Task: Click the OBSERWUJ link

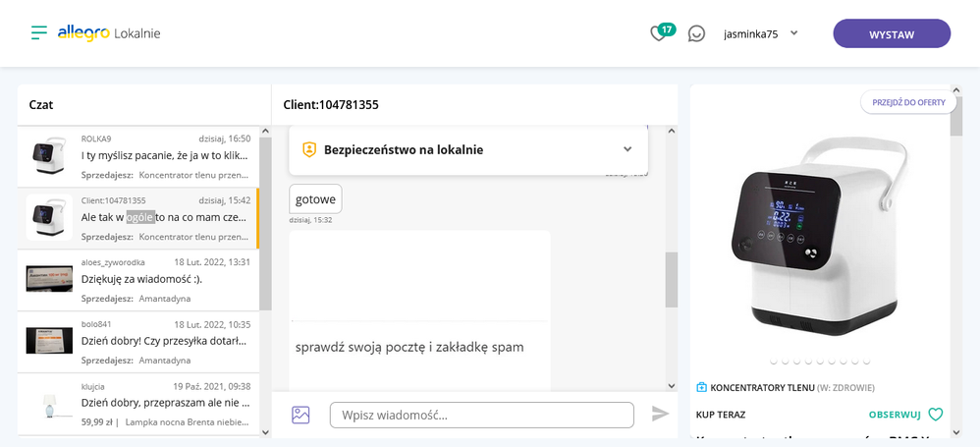Action: pos(895,415)
